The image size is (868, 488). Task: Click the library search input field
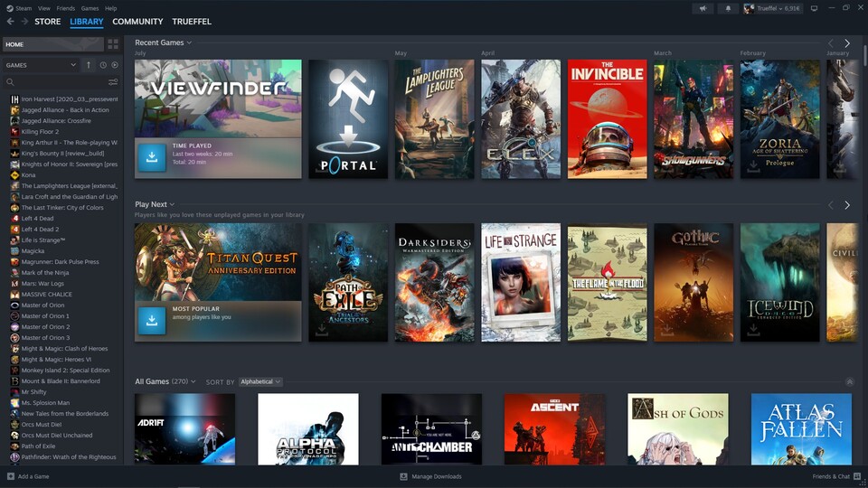(x=61, y=82)
